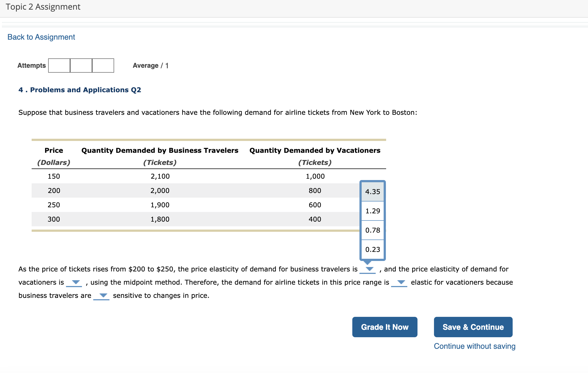Viewport: 588px width, 373px height.
Task: Click the Save & Continue button
Action: pos(473,327)
